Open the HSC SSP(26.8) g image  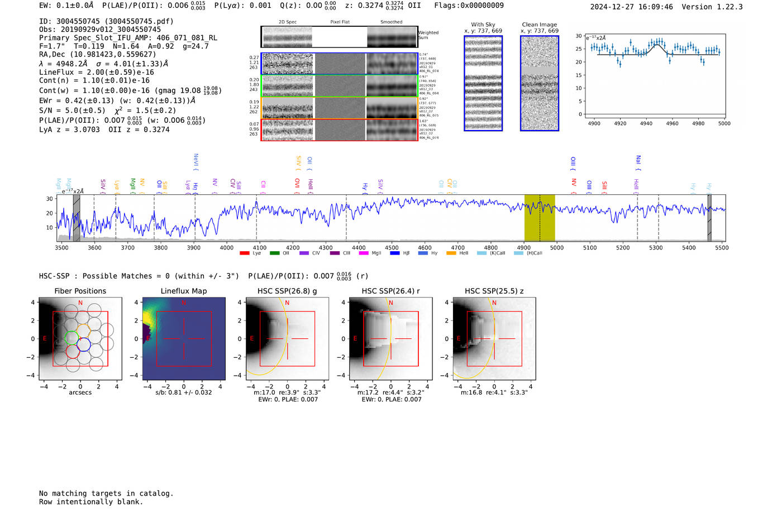287,338
